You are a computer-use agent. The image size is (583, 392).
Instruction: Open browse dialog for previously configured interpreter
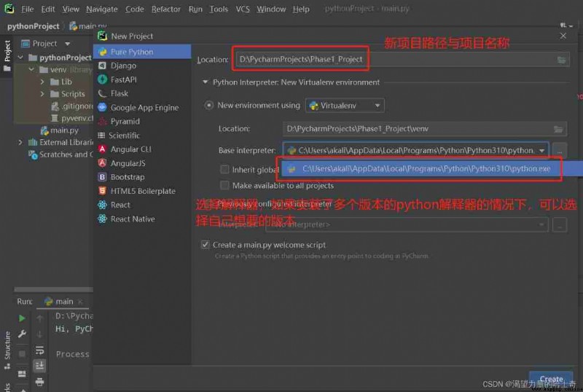click(x=560, y=224)
